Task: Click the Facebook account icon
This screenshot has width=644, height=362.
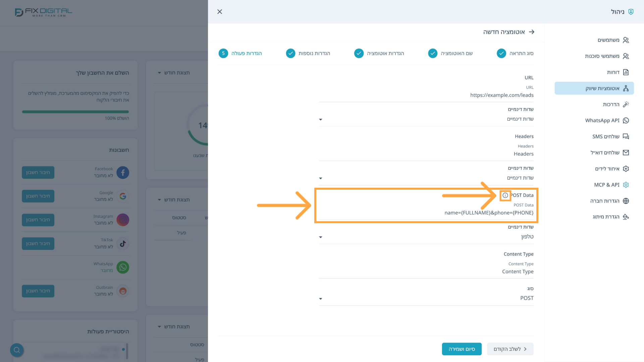Action: click(x=123, y=173)
